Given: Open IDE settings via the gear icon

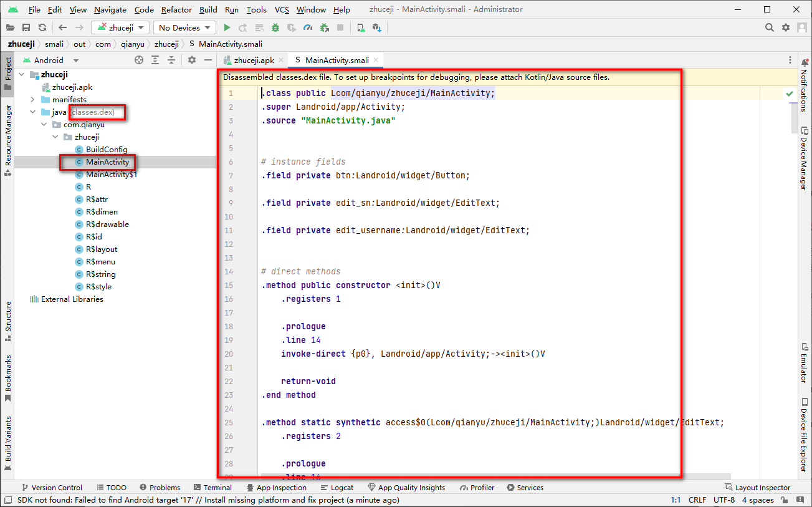Looking at the screenshot, I should point(785,27).
